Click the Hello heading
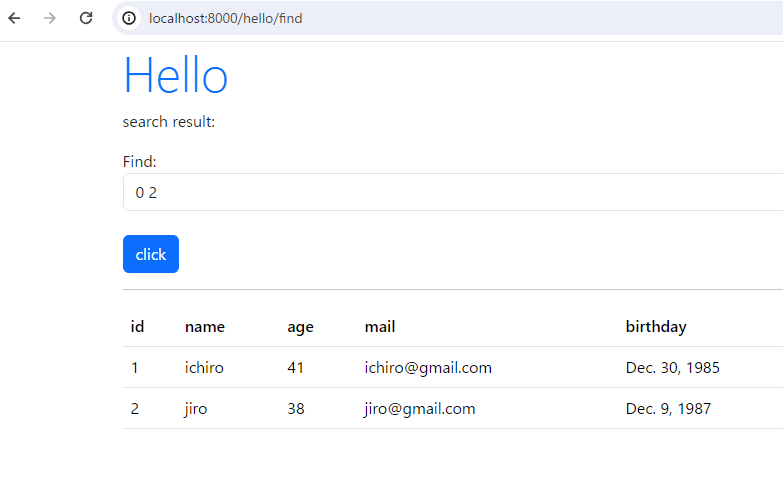Image resolution: width=783 pixels, height=492 pixels. tap(176, 75)
